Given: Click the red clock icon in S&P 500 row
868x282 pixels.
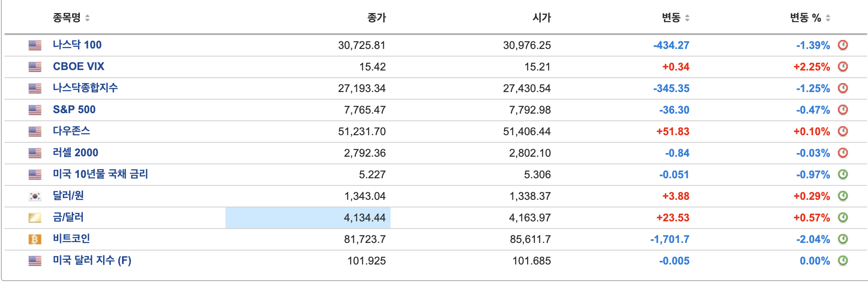Looking at the screenshot, I should (x=843, y=110).
